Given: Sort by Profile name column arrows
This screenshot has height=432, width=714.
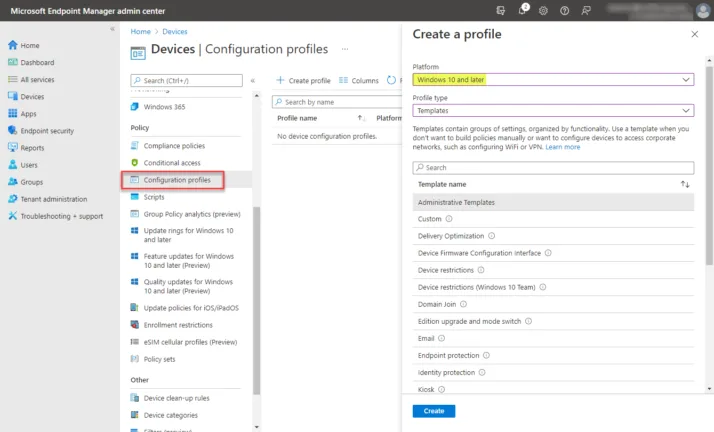Looking at the screenshot, I should [361, 118].
